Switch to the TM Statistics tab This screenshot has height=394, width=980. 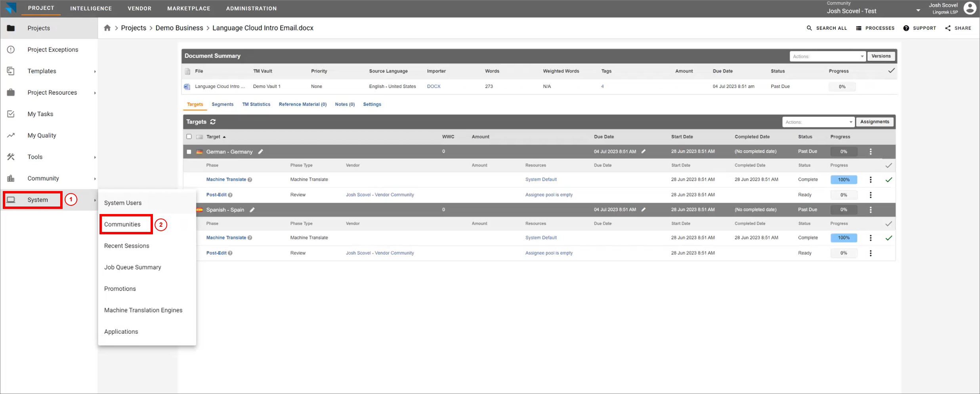tap(256, 104)
